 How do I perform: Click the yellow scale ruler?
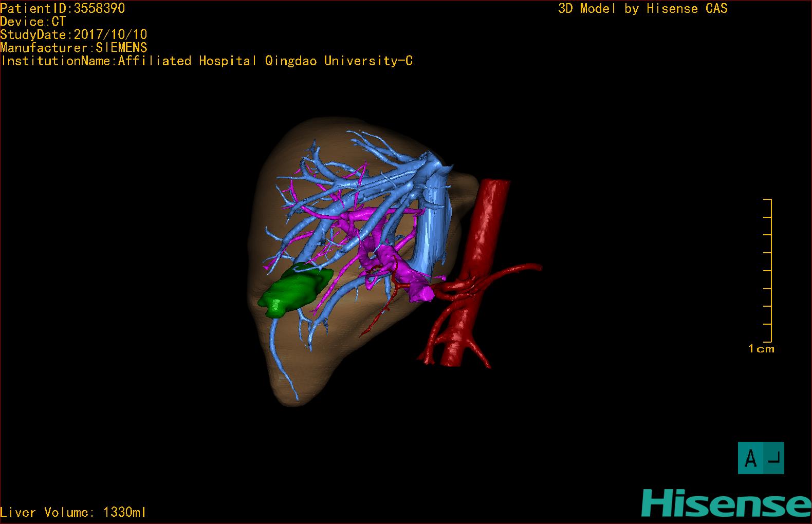tap(768, 270)
